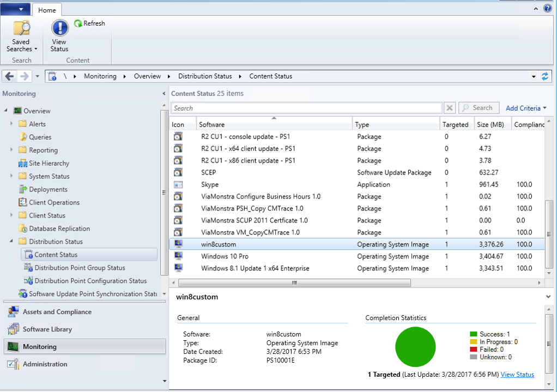Open the Add Criteria dropdown

[525, 108]
